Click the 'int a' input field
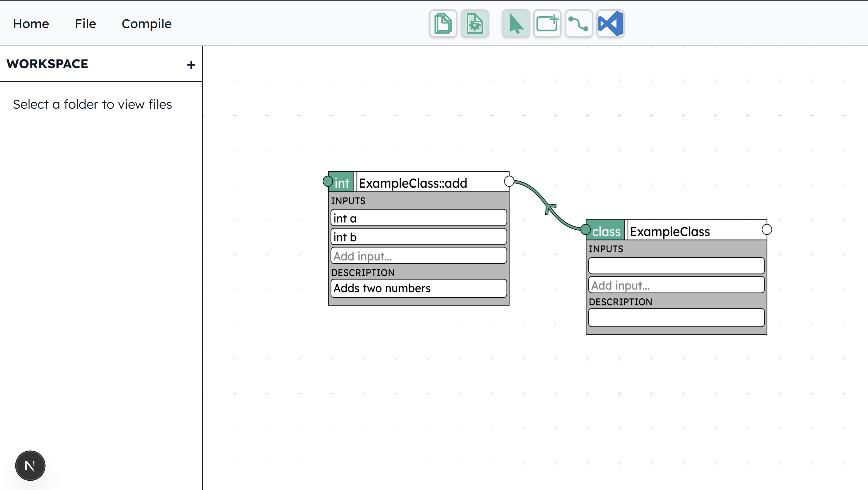The width and height of the screenshot is (868, 490). [418, 218]
